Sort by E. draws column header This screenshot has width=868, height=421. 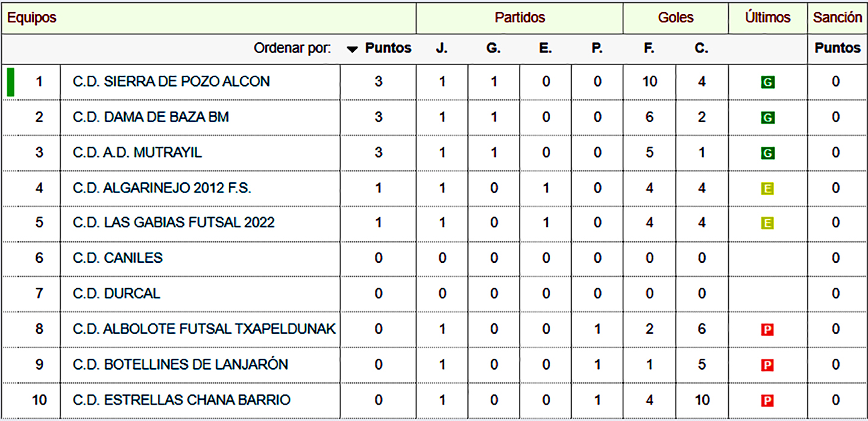(546, 48)
